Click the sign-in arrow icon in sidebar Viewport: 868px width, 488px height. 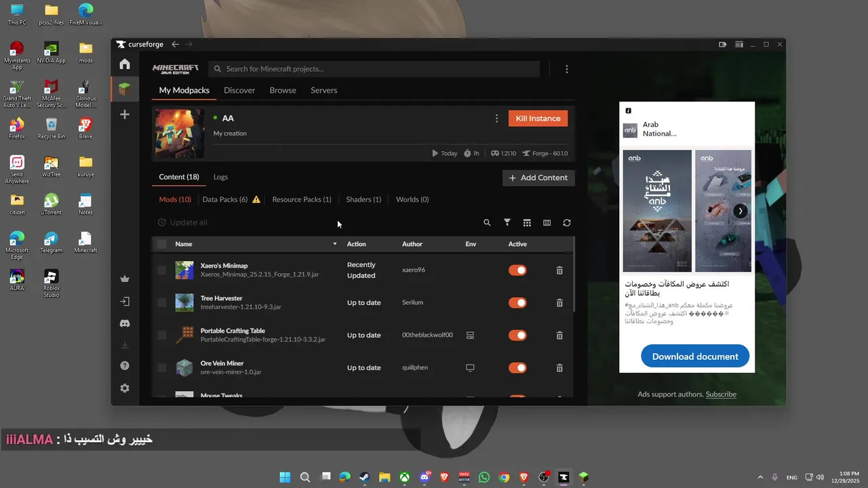coord(125,302)
